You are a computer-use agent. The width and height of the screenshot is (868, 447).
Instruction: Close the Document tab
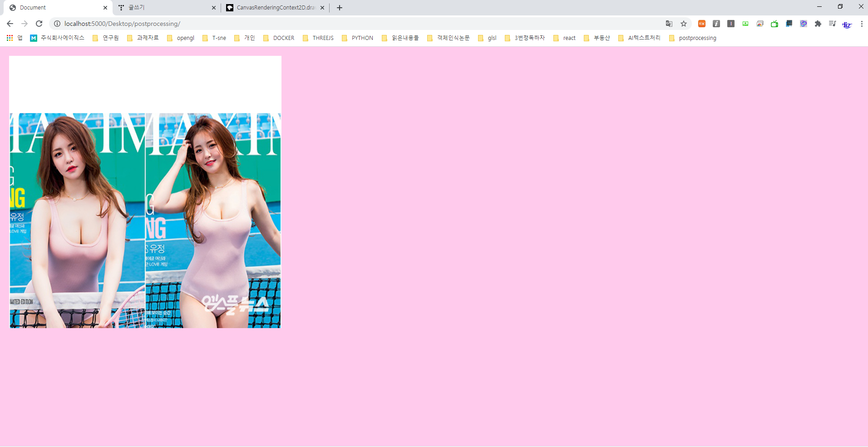click(x=105, y=8)
